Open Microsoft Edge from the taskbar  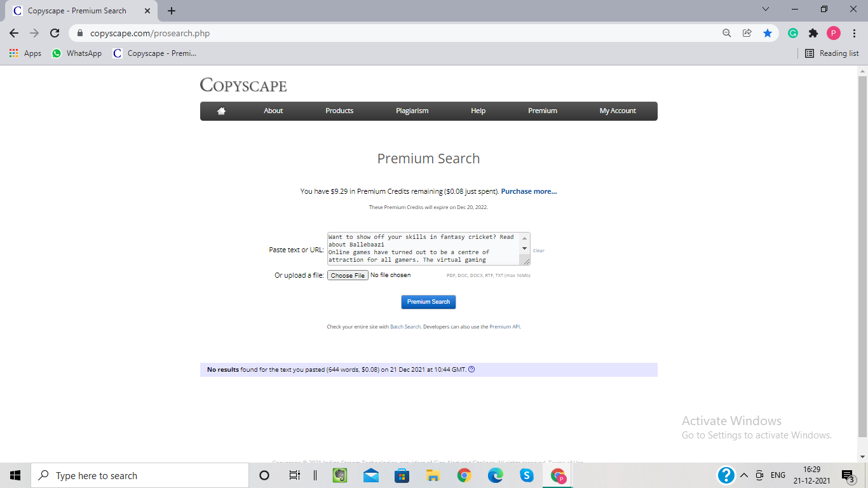(495, 475)
